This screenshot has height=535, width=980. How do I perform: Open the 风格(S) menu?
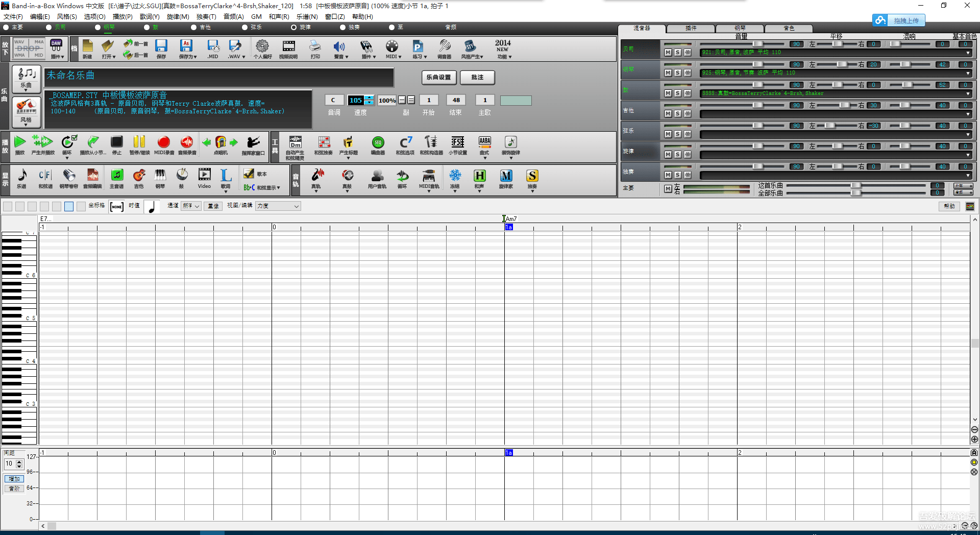click(x=67, y=17)
